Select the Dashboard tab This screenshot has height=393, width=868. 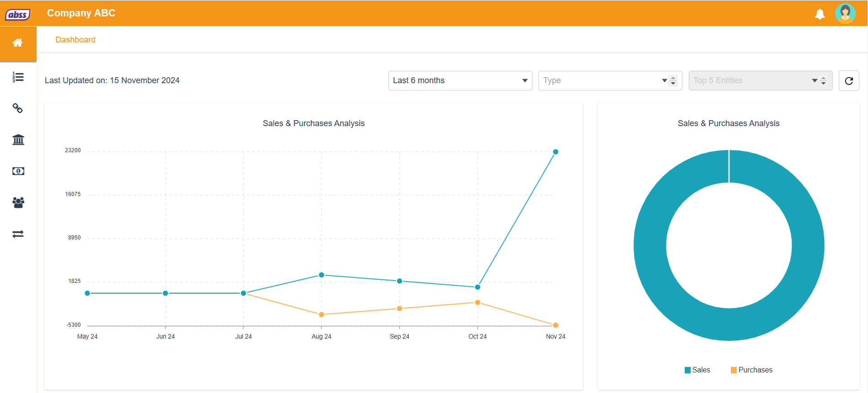click(x=75, y=40)
